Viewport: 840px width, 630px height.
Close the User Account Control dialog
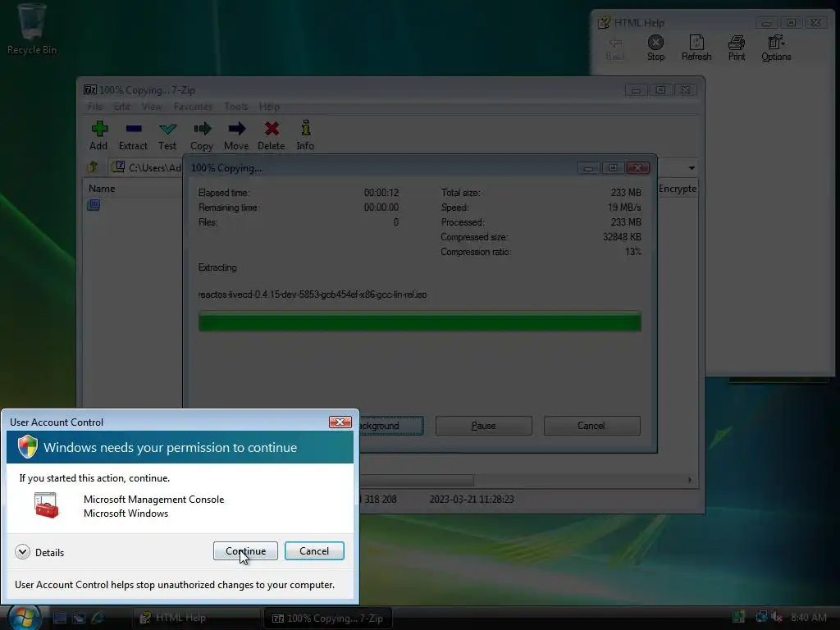click(x=340, y=422)
